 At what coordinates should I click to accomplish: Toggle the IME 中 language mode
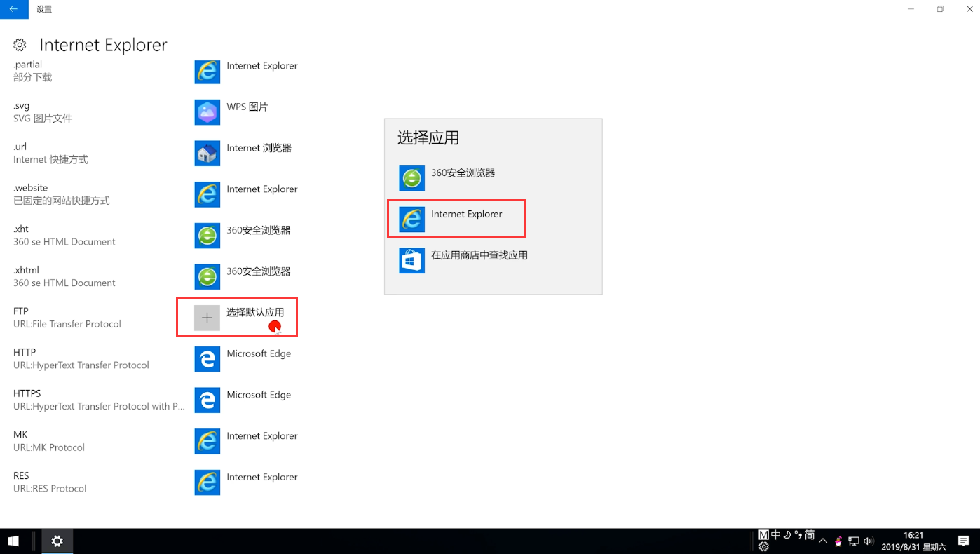[x=776, y=535]
